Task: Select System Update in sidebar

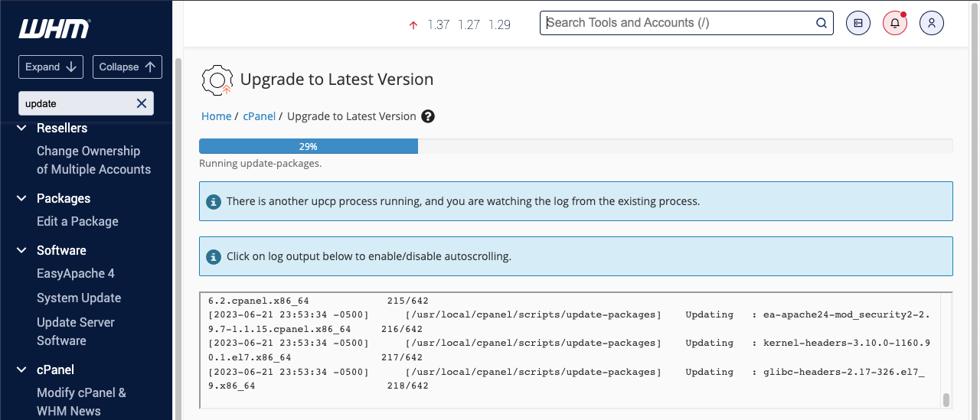Action: 79,298
